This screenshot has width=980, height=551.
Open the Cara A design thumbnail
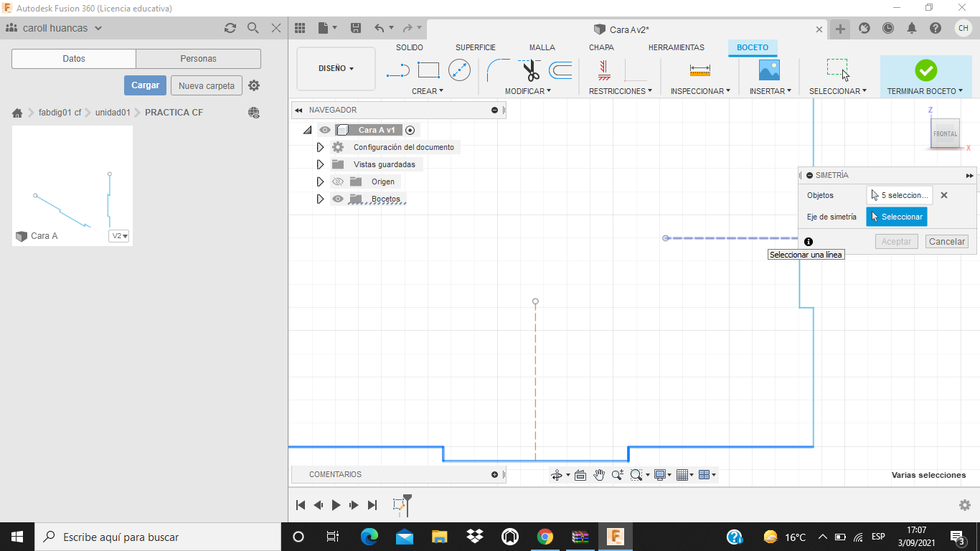72,186
